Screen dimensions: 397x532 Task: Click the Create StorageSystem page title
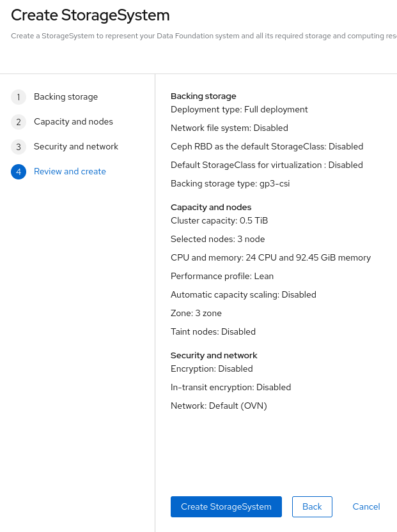(x=91, y=15)
